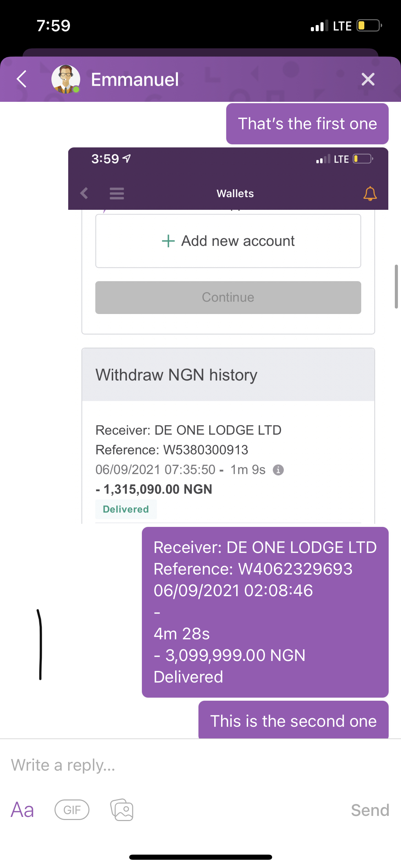Open the GIF picker
Screen dimensions: 401x868
[72, 810]
